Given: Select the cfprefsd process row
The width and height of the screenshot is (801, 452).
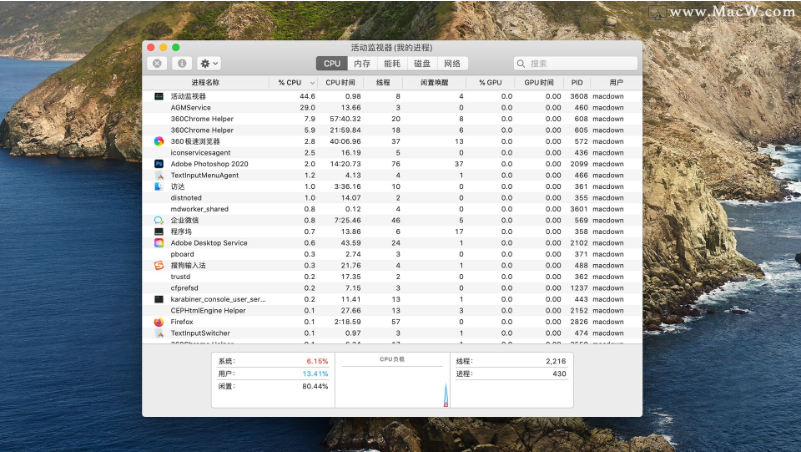Looking at the screenshot, I should pyautogui.click(x=392, y=288).
